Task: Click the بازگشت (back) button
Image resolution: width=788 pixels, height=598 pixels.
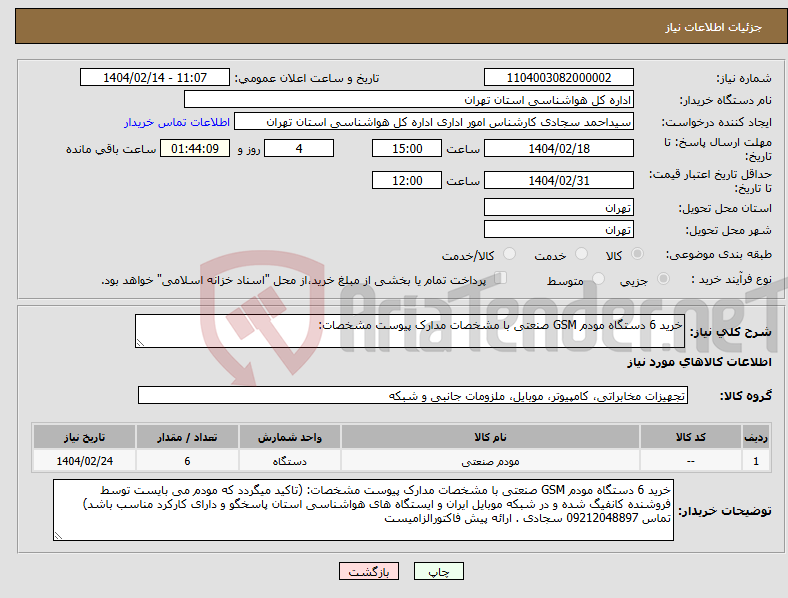Action: coord(369,571)
